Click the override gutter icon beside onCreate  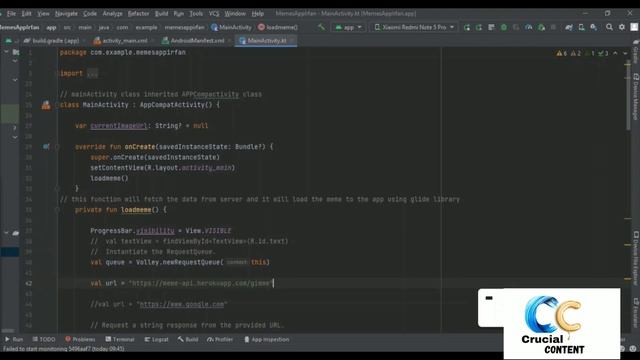[46, 147]
